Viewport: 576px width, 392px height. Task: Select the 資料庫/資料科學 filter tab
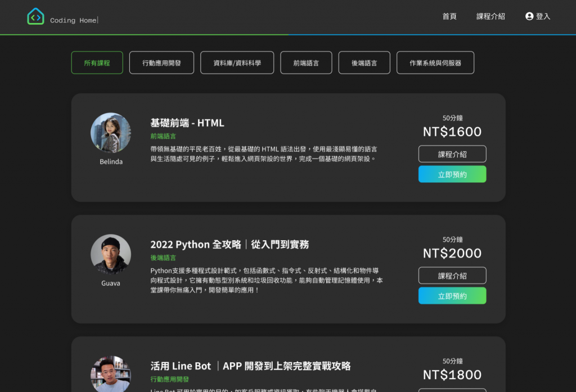[237, 63]
